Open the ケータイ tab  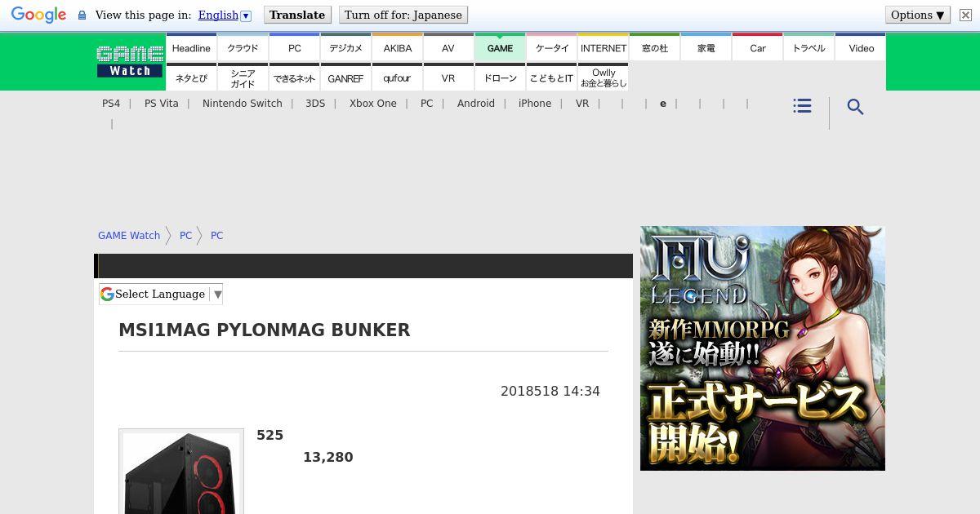click(551, 48)
